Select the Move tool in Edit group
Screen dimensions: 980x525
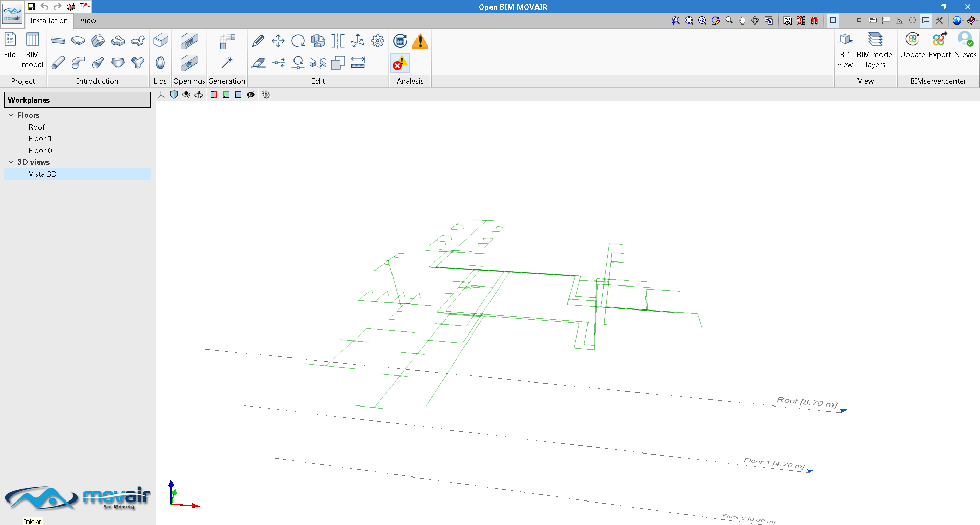(x=278, y=41)
